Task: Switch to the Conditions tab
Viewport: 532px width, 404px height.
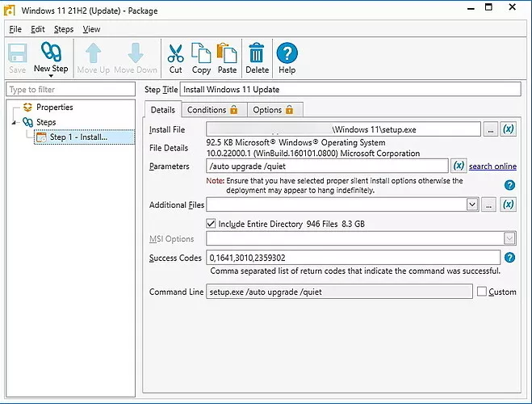Action: tap(215, 110)
